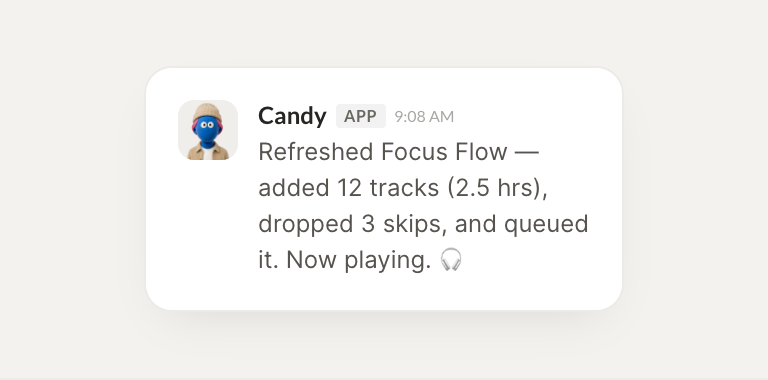Select the word "Refreshed" in the message
The image size is (768, 380).
(316, 152)
